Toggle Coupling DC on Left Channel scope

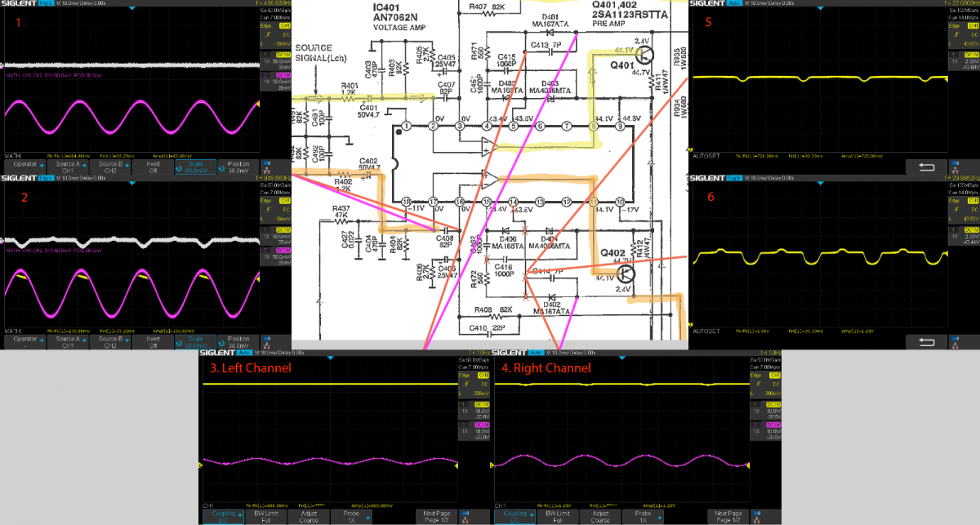coord(223,516)
